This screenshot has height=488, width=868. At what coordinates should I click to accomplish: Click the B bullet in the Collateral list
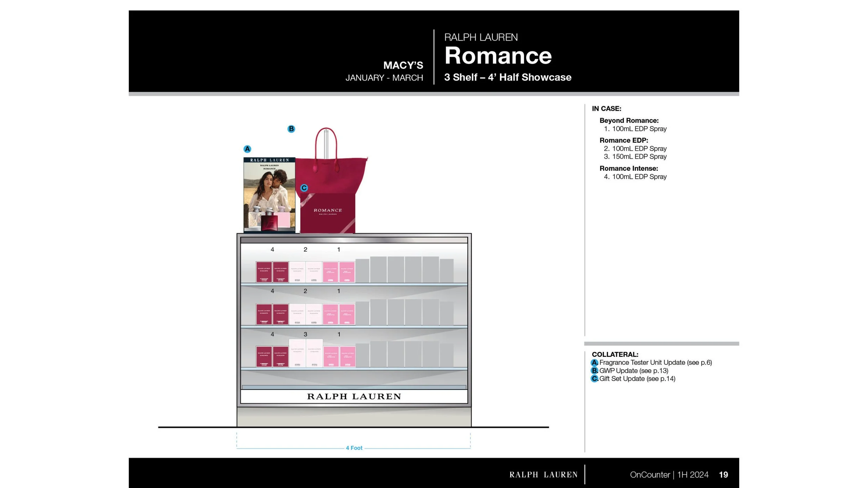click(594, 370)
